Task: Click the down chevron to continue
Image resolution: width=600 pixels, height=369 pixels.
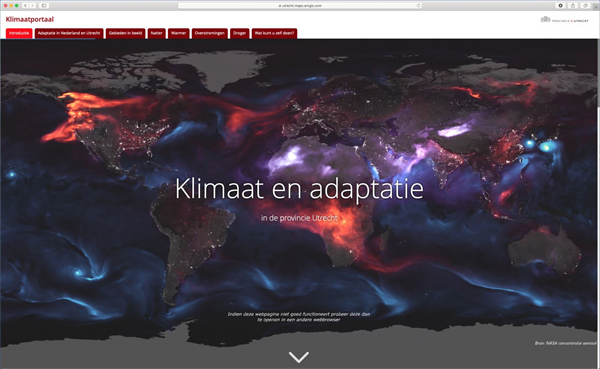Action: [x=299, y=357]
